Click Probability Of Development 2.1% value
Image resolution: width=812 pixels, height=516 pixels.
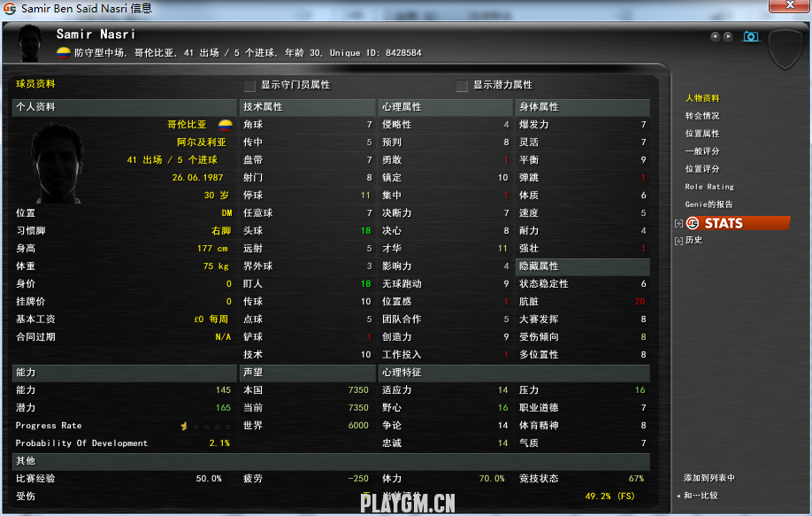219,443
